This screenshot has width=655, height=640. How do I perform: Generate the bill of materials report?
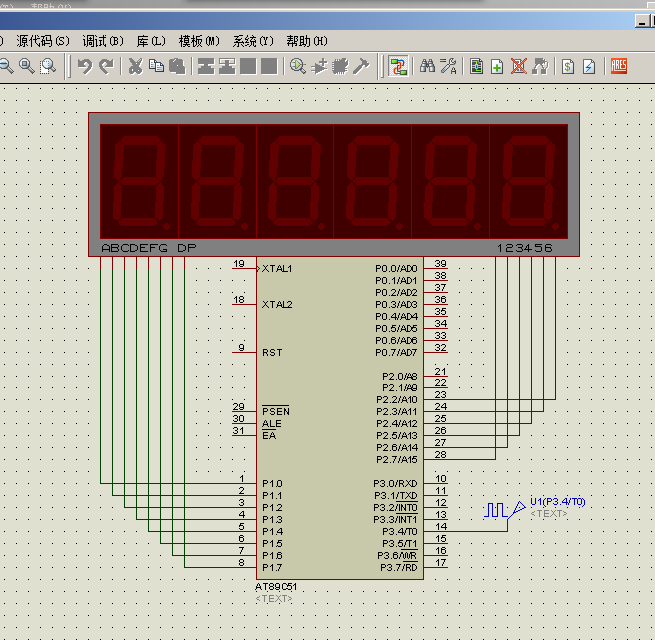(x=568, y=66)
